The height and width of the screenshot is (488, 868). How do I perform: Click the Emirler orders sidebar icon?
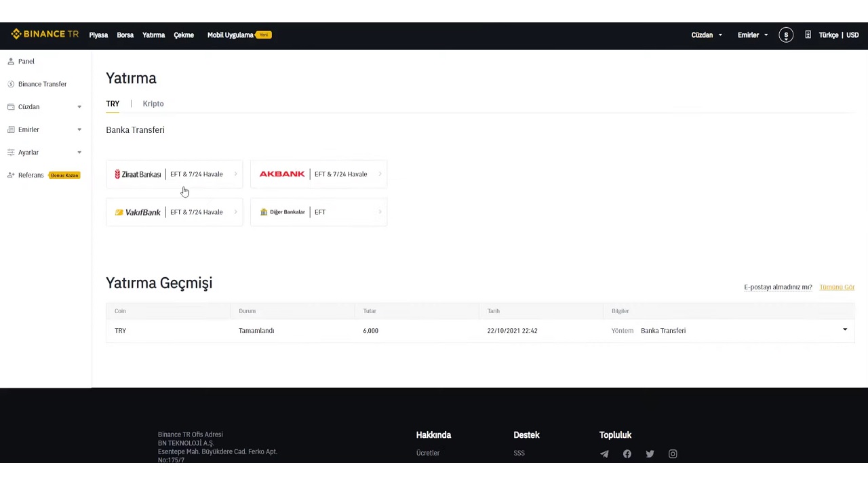coord(11,129)
